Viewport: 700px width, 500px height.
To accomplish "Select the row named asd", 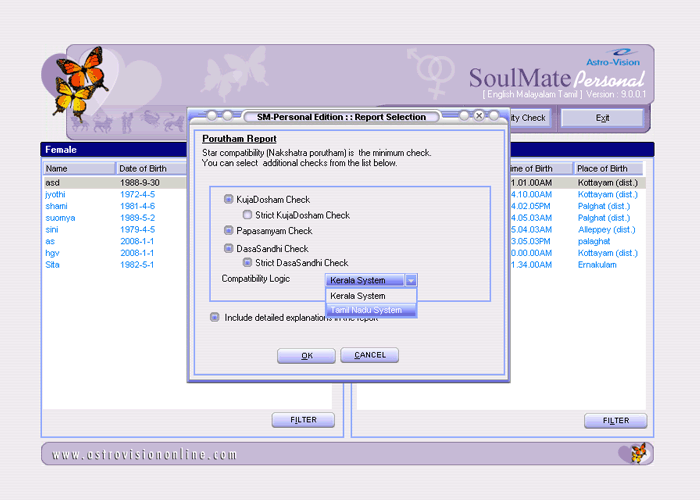I will [x=115, y=183].
